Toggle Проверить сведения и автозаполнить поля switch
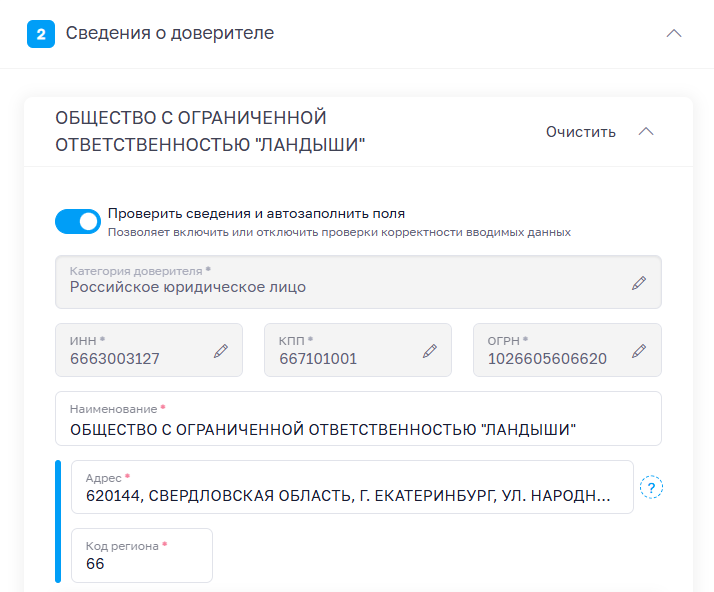714x592 pixels. [x=78, y=221]
